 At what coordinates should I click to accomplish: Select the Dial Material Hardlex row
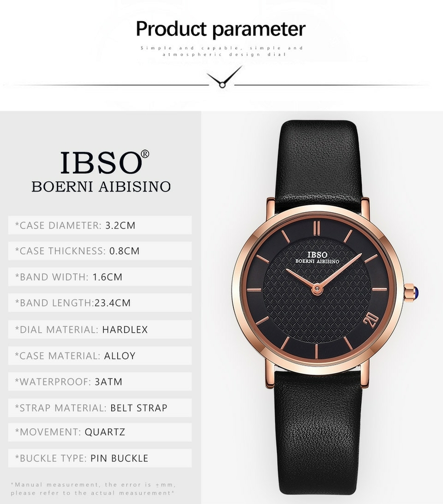(x=100, y=329)
